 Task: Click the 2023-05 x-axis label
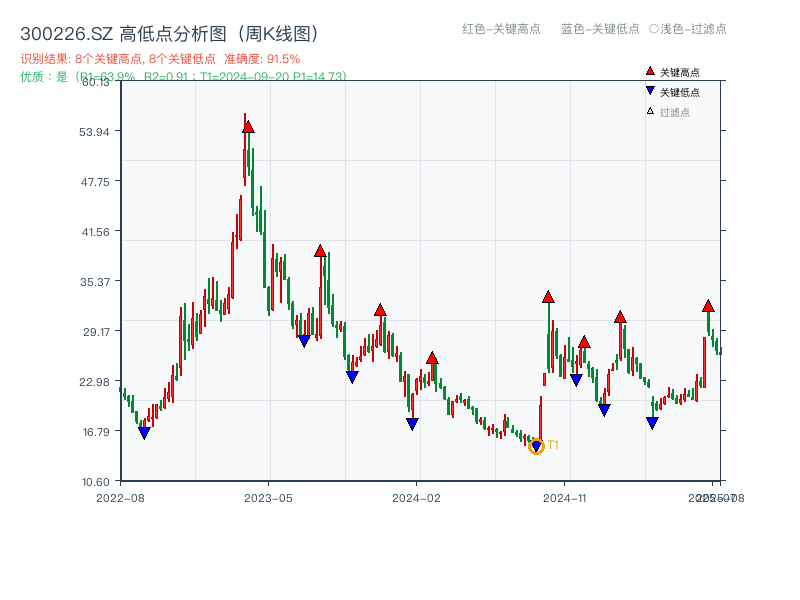pyautogui.click(x=266, y=497)
